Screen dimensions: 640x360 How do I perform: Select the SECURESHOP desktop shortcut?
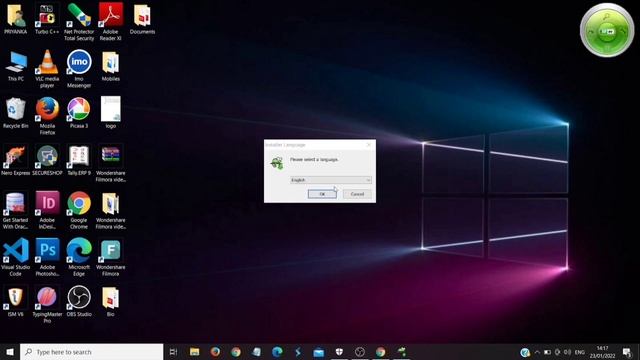tap(47, 160)
